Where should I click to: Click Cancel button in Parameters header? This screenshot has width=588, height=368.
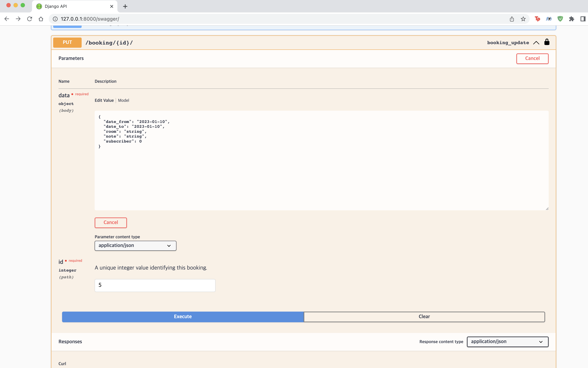click(x=532, y=58)
